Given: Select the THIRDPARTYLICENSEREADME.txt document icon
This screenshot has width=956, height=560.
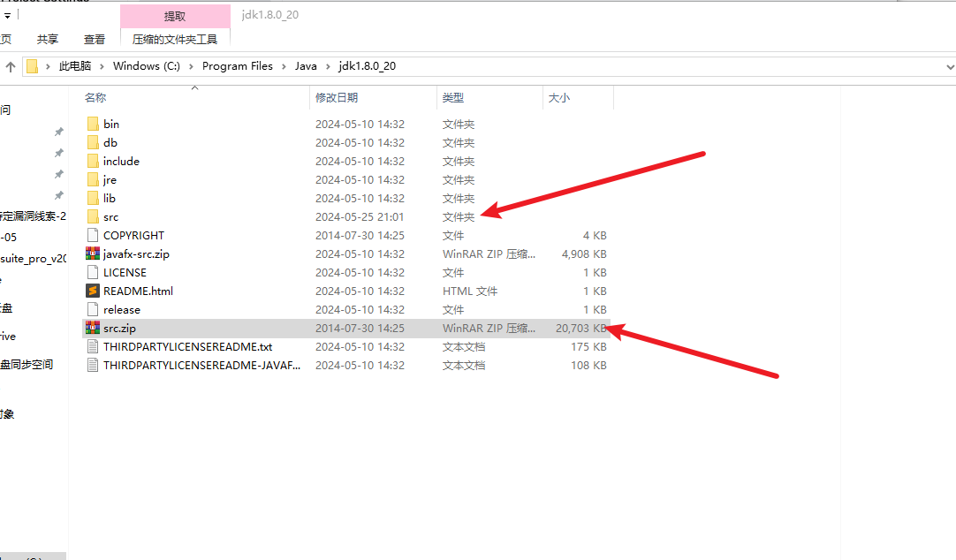Looking at the screenshot, I should coord(93,347).
